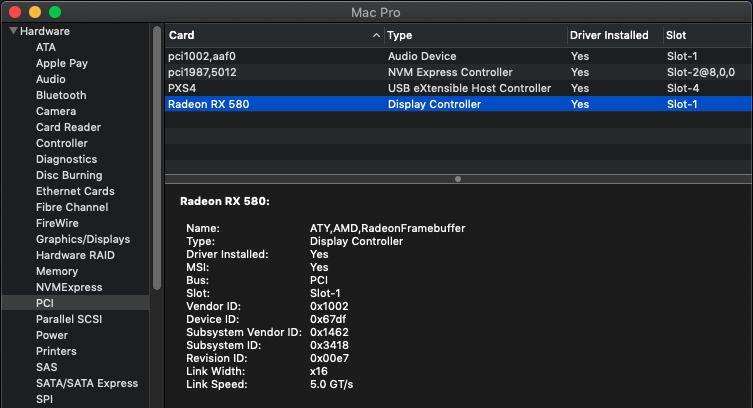This screenshot has width=753, height=408.
Task: Collapse the Hardware disclosure triangle
Action: 13,31
